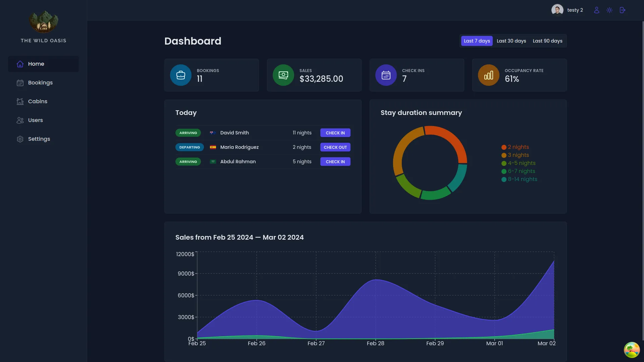Image resolution: width=644 pixels, height=362 pixels.
Task: Click the Occupancy rate value 61%
Action: 512,79
